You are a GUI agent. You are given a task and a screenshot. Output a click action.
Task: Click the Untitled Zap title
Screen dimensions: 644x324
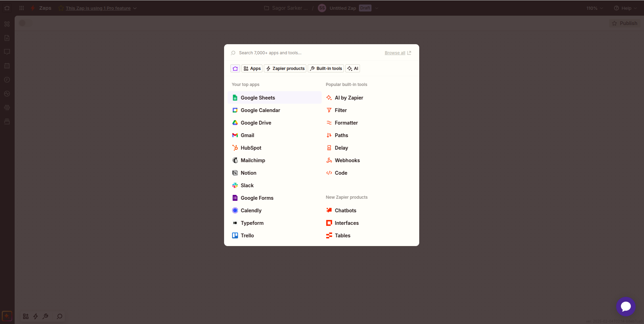point(343,8)
